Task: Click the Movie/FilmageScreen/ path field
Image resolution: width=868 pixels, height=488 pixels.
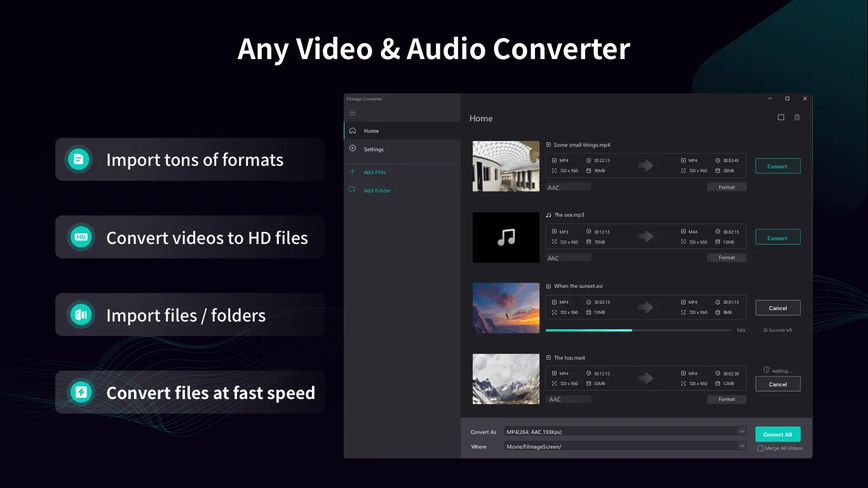Action: click(625, 446)
